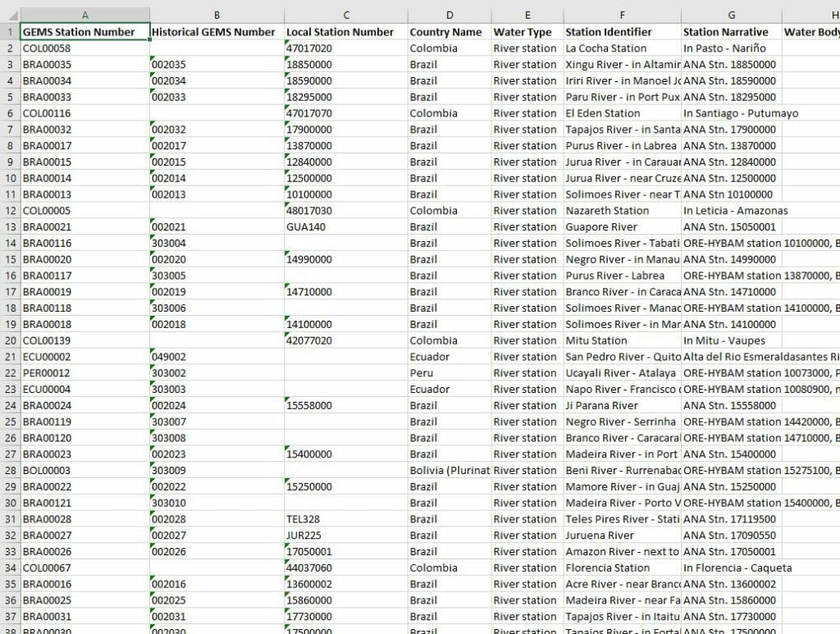840x634 pixels.
Task: Select cell containing TEL328
Action: click(346, 519)
